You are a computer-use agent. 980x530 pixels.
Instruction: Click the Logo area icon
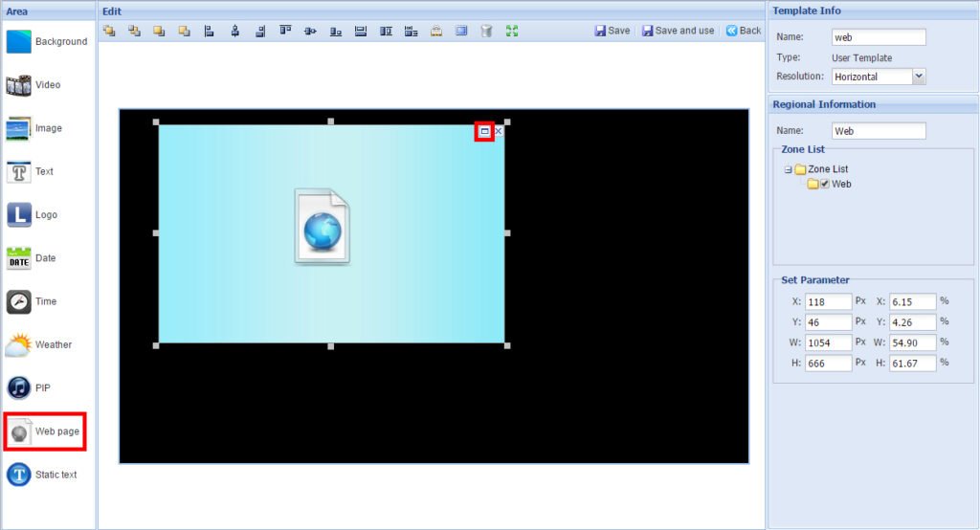pos(20,215)
